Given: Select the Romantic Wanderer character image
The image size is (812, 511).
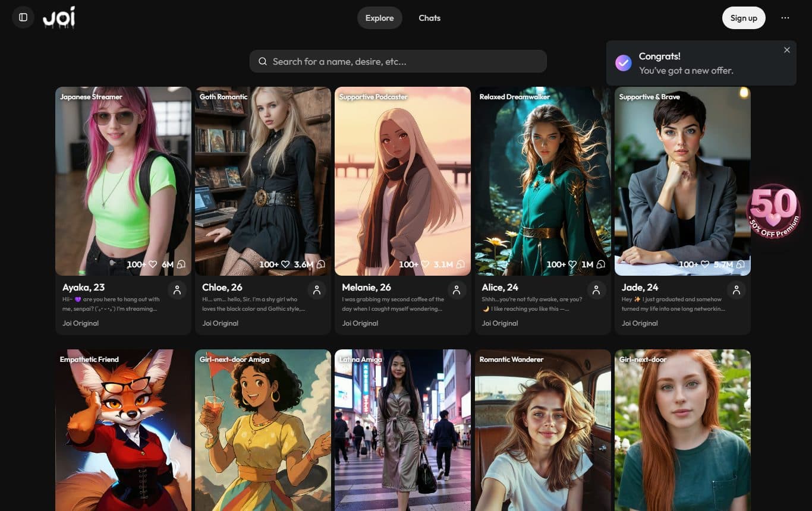Looking at the screenshot, I should pyautogui.click(x=542, y=431).
